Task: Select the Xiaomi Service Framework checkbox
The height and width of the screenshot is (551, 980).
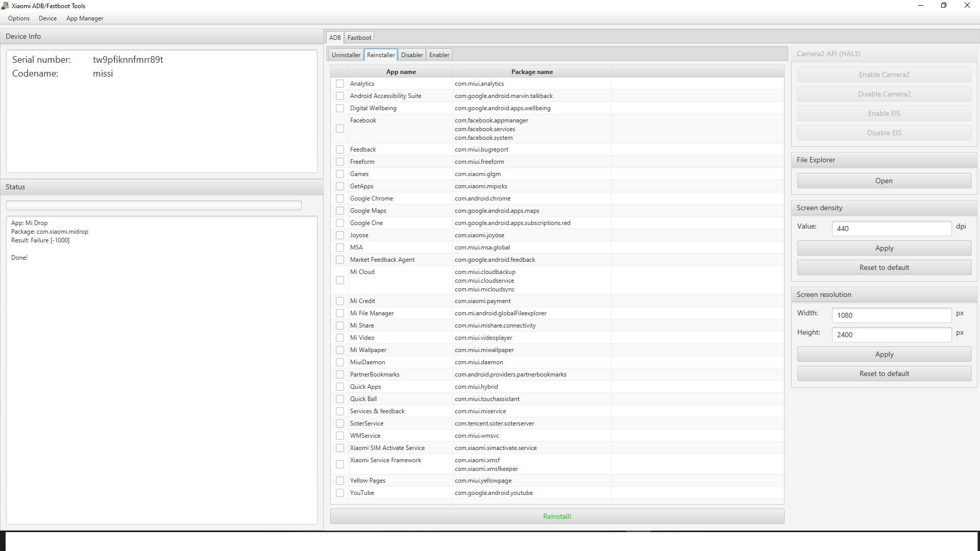Action: click(x=340, y=464)
